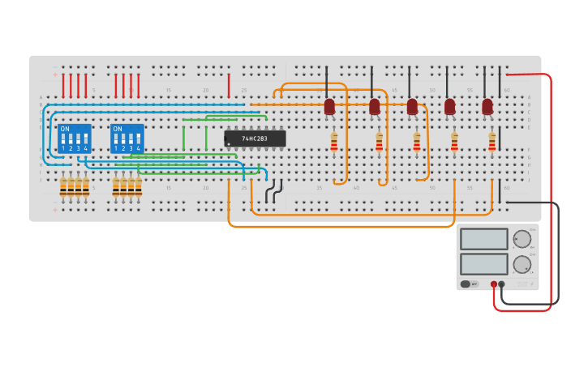Click the lightning bolt icon on power supply
The height and width of the screenshot is (367, 588).
point(532,284)
